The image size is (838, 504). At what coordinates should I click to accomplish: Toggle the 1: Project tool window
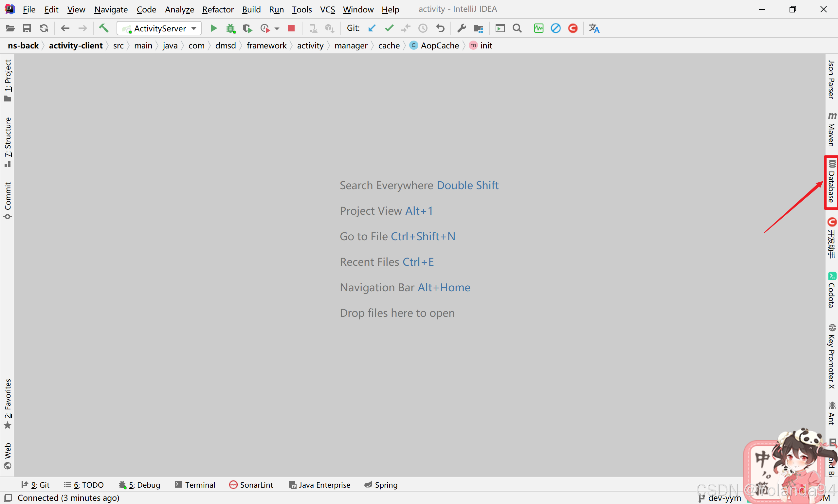(x=8, y=80)
